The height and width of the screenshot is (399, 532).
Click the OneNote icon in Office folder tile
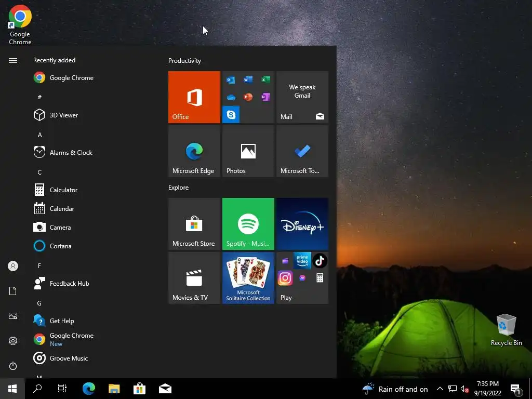click(265, 97)
